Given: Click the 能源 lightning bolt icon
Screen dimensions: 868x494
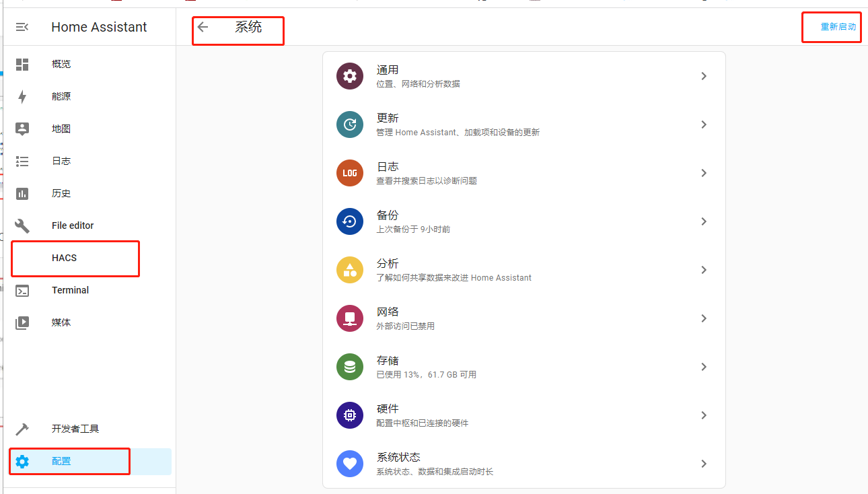Looking at the screenshot, I should tap(22, 96).
